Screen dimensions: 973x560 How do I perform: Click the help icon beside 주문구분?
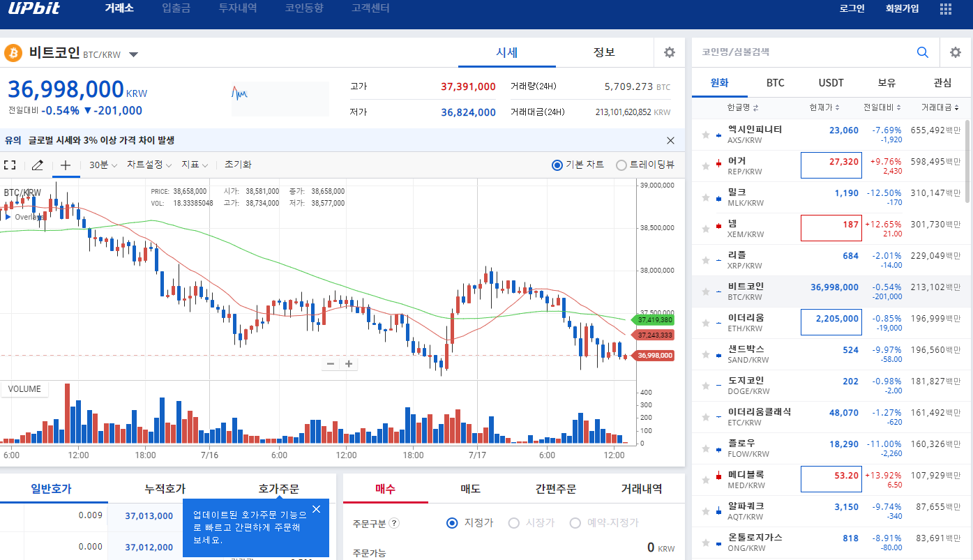pos(394,523)
